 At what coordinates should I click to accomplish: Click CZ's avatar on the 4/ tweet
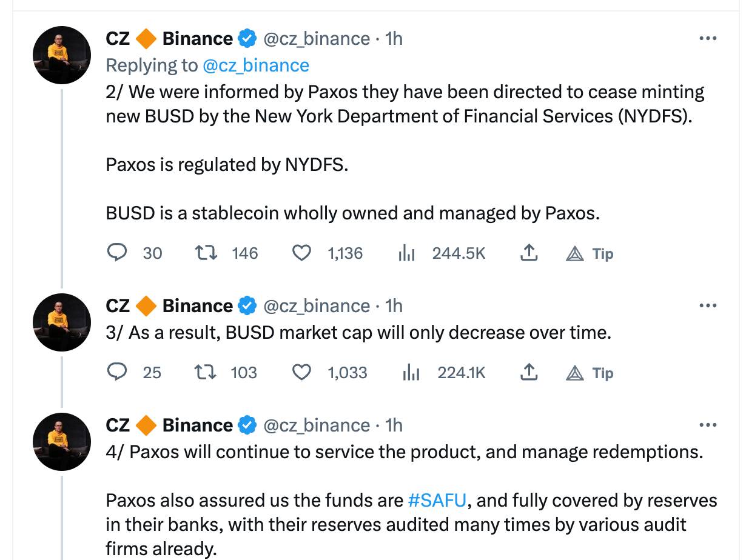coord(61,441)
